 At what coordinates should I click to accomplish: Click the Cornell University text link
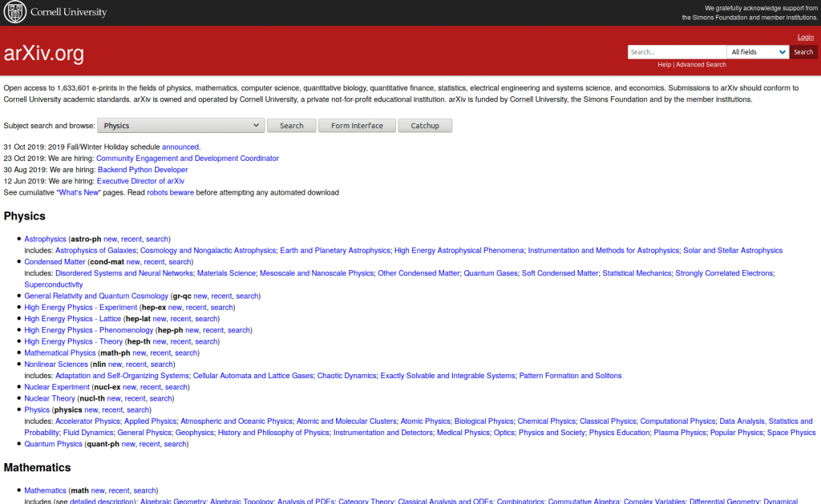coord(69,12)
